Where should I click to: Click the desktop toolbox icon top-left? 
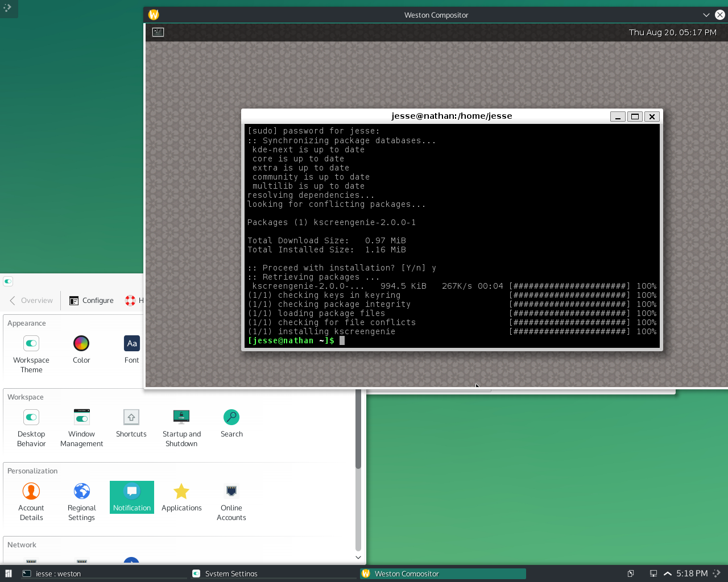pos(7,7)
